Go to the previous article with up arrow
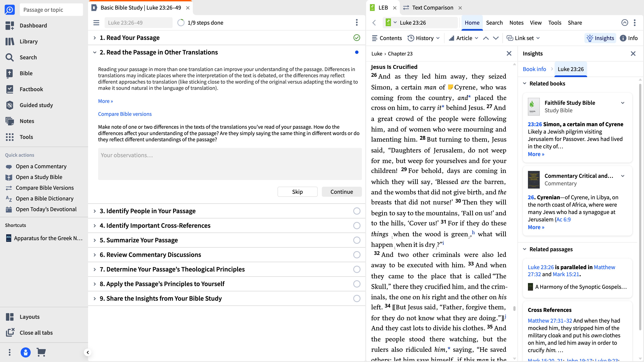The width and height of the screenshot is (644, 362). coord(486,38)
